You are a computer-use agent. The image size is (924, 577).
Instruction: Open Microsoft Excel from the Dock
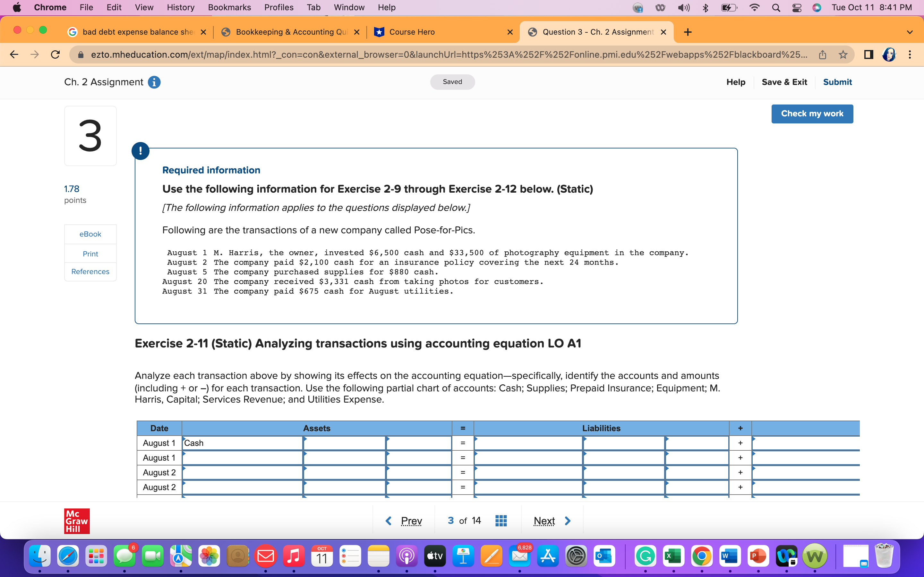click(673, 556)
